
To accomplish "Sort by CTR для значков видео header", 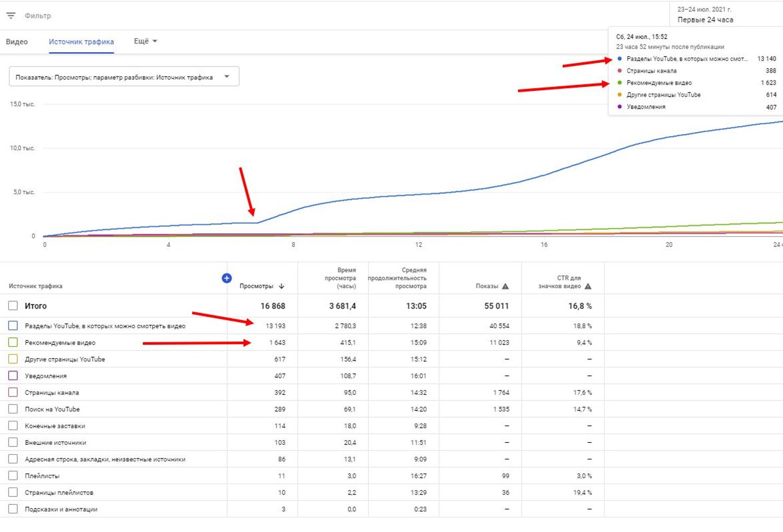I will 560,282.
